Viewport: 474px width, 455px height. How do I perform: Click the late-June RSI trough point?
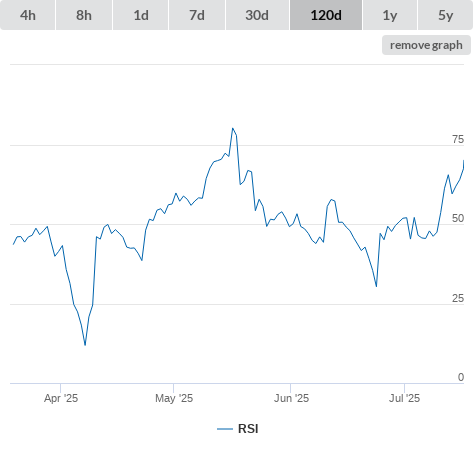[x=376, y=286]
